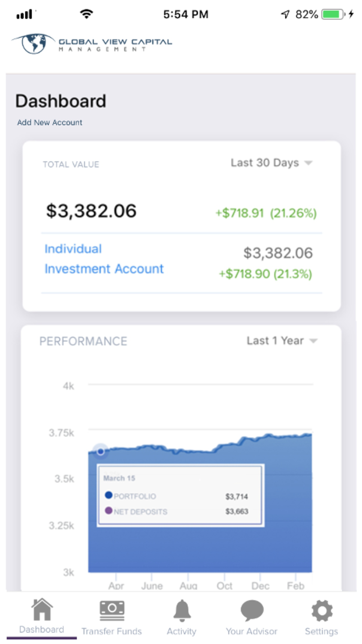Tap the Wi-Fi status icon
362x644 pixels.
87,14
